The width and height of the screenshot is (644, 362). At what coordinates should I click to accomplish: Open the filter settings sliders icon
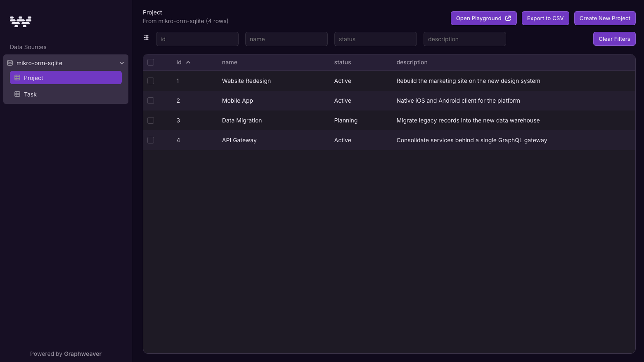coord(146,38)
